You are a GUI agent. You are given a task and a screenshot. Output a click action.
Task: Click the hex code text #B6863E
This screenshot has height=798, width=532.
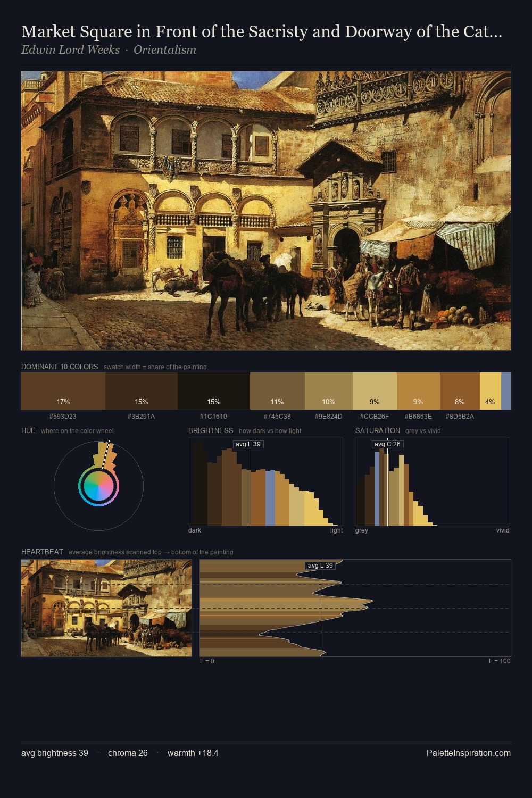[418, 417]
